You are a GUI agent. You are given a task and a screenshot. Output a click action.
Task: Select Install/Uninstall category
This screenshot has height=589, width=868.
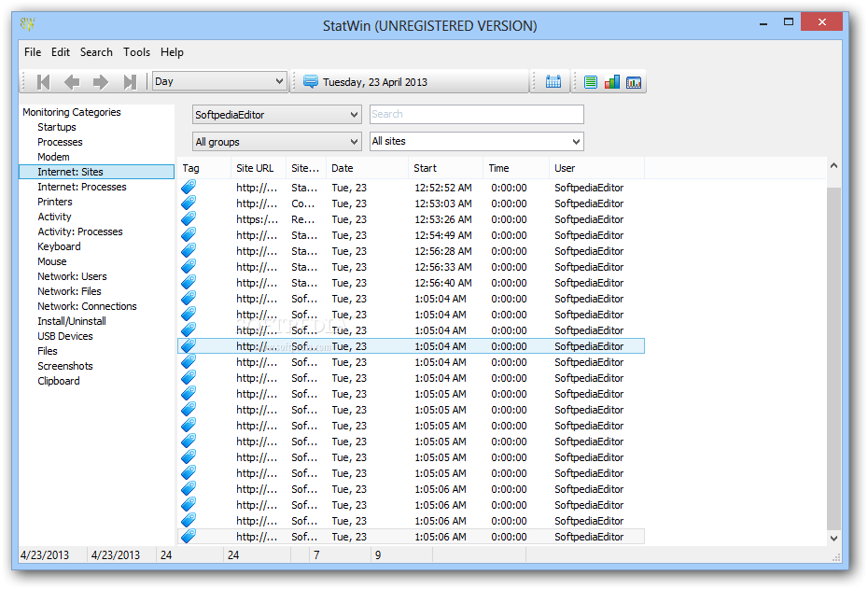coord(72,321)
